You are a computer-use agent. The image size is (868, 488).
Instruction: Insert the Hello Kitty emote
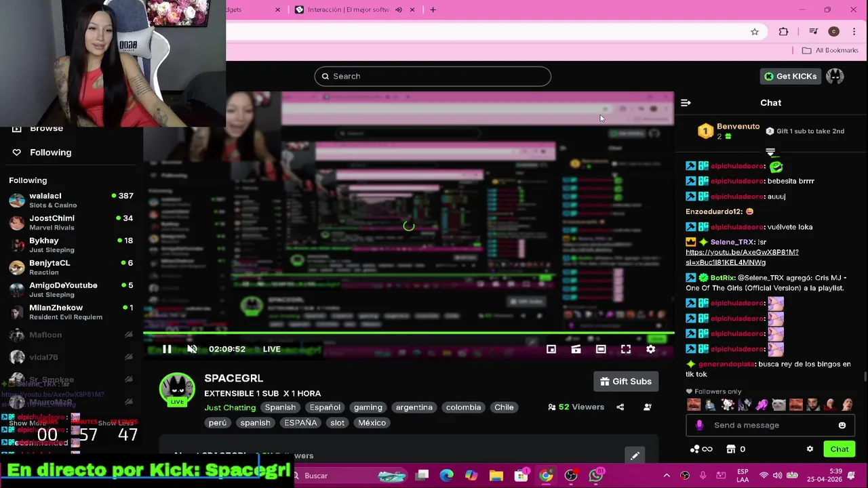click(x=728, y=405)
